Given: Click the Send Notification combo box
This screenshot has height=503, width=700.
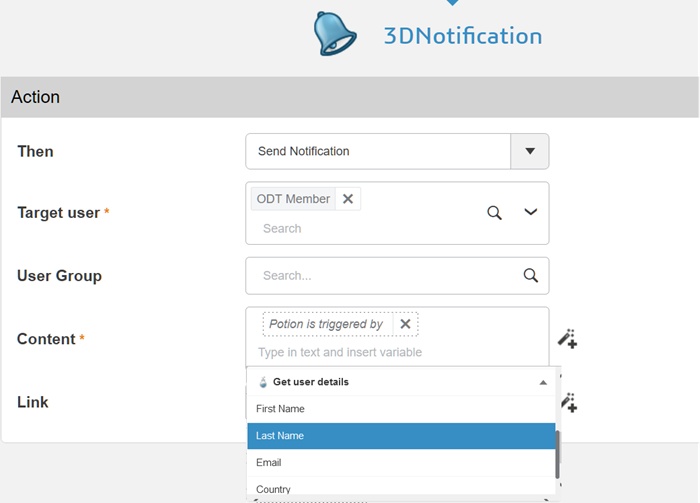Looking at the screenshot, I should [x=378, y=151].
